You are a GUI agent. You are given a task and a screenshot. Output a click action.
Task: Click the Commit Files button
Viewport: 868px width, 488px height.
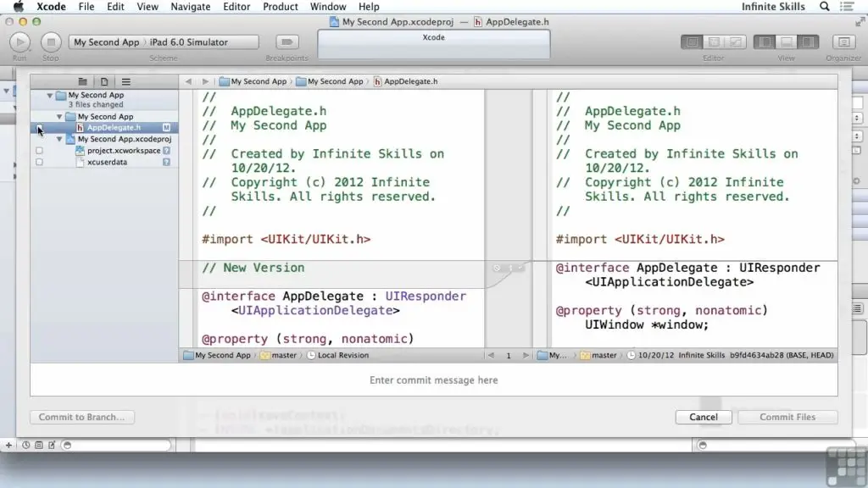pos(787,417)
